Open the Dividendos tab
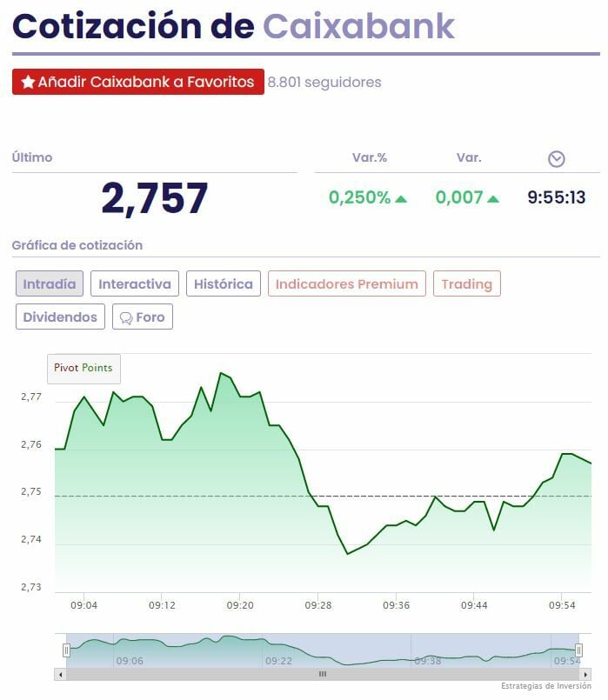 (60, 317)
